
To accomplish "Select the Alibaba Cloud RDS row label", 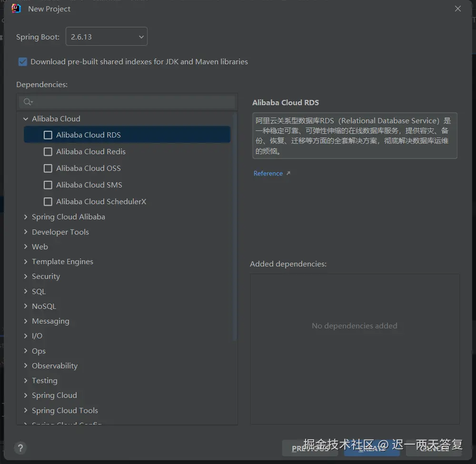I will tap(89, 135).
